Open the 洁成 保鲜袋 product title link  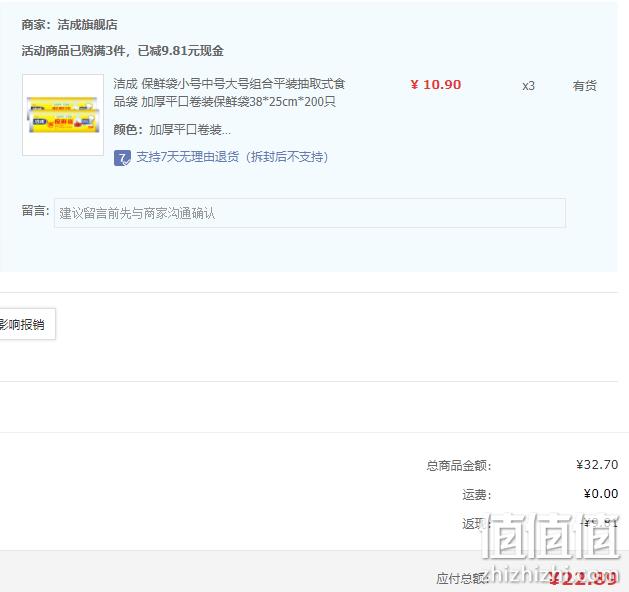pyautogui.click(x=229, y=93)
